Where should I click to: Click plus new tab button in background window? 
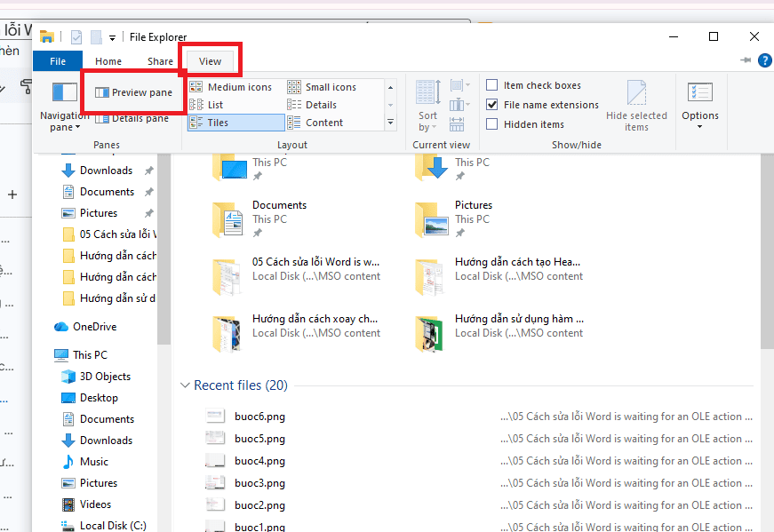[12, 195]
